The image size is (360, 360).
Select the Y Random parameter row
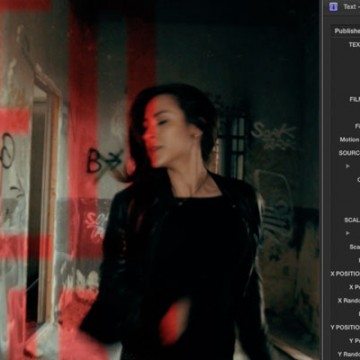click(x=348, y=354)
